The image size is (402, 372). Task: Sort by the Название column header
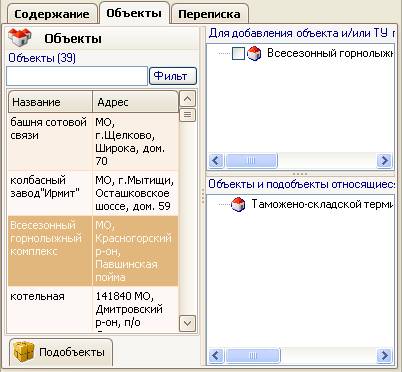(x=50, y=102)
